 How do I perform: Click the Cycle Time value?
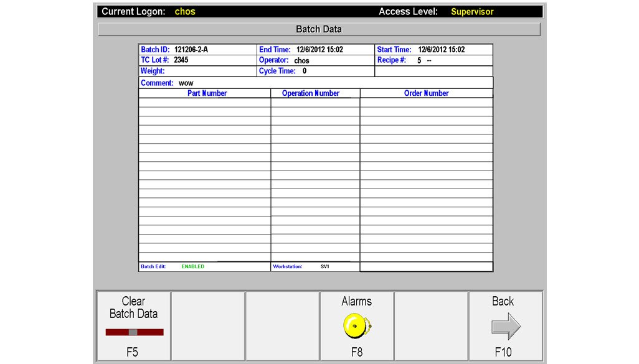[x=305, y=72]
